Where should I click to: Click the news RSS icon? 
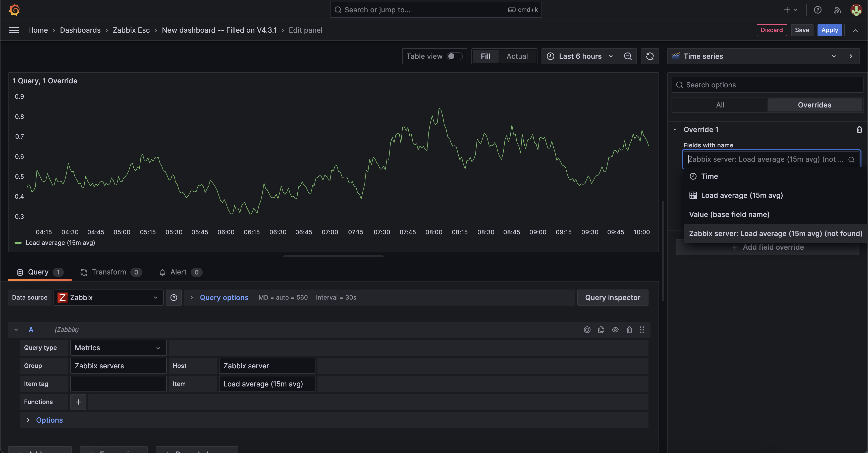[837, 10]
